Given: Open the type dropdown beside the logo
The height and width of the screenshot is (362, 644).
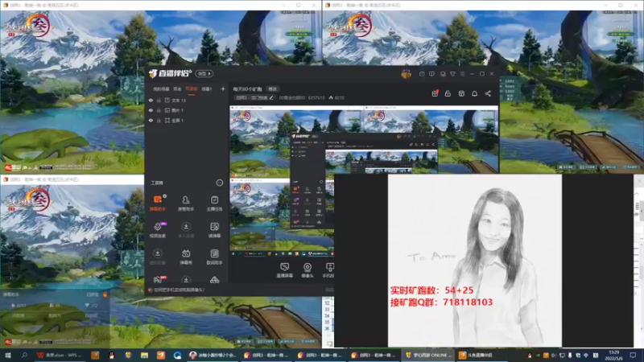Looking at the screenshot, I should click(204, 73).
